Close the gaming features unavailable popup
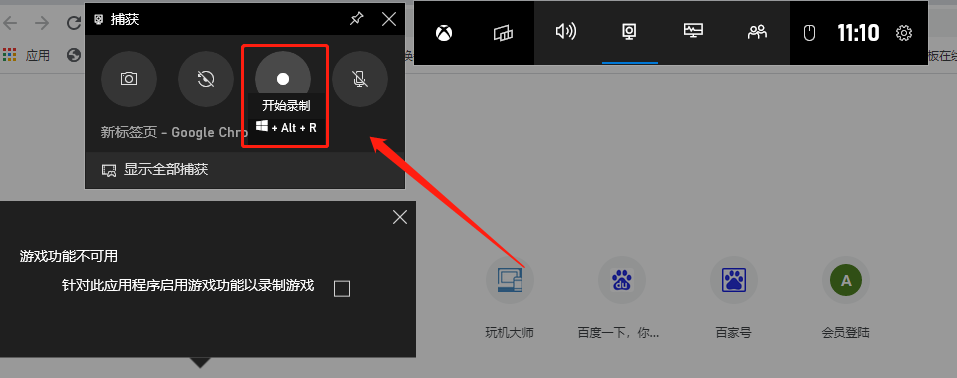Screen dimensions: 957x378 [400, 217]
